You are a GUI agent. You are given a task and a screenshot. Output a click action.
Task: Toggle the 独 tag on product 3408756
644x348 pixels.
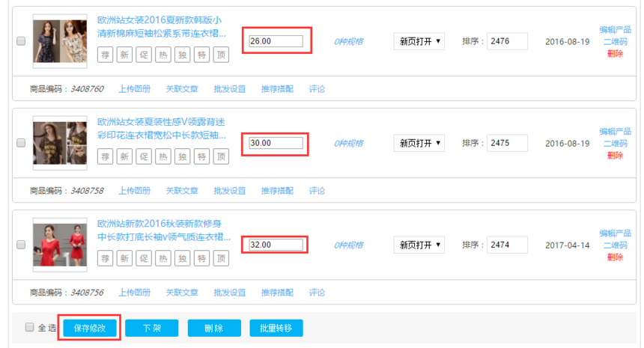[182, 259]
